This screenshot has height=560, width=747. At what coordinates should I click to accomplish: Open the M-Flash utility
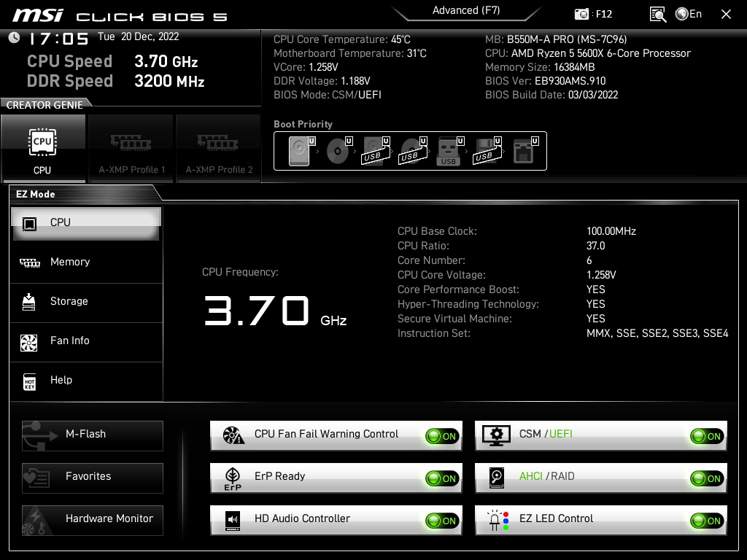pos(93,436)
